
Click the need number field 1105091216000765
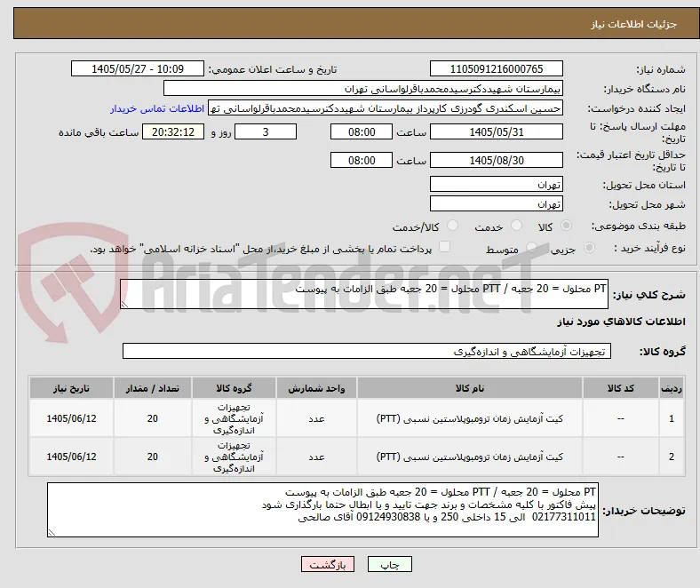pyautogui.click(x=496, y=68)
